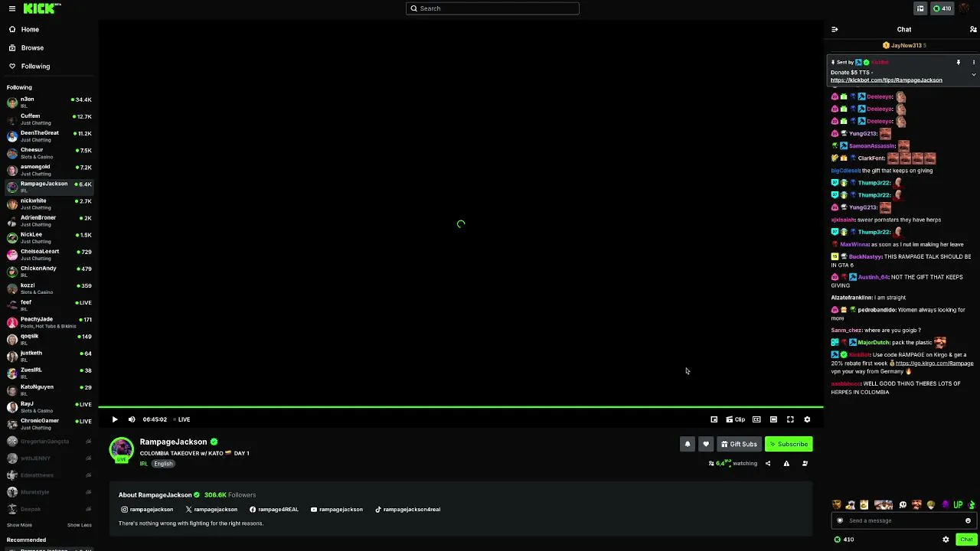This screenshot has width=980, height=551.
Task: Open AdrienBroner's channel
Action: [49, 220]
